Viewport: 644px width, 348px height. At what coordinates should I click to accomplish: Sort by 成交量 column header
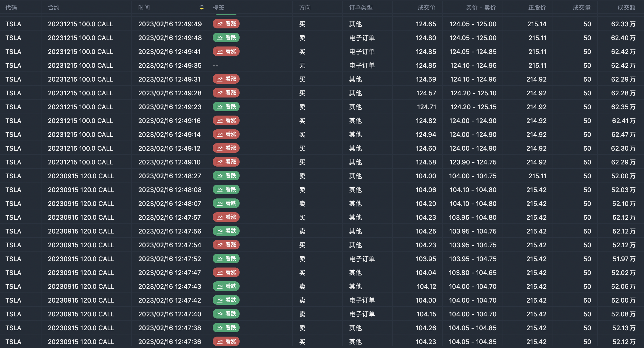[x=582, y=7]
